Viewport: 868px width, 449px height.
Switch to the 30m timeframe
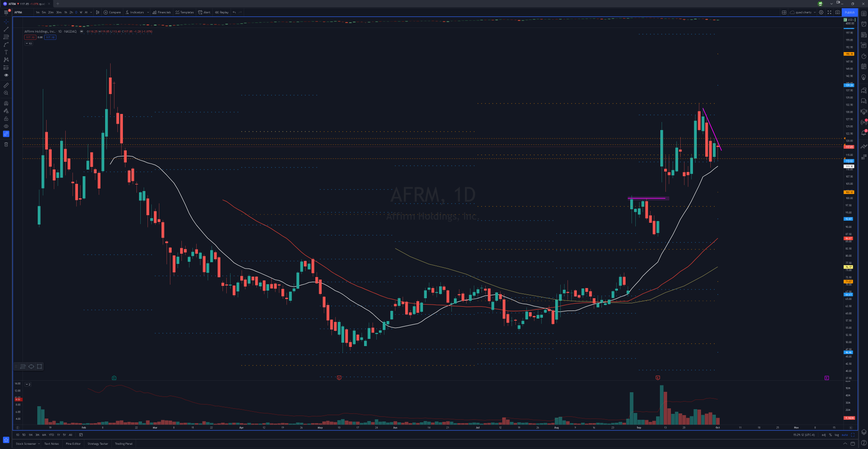[58, 12]
